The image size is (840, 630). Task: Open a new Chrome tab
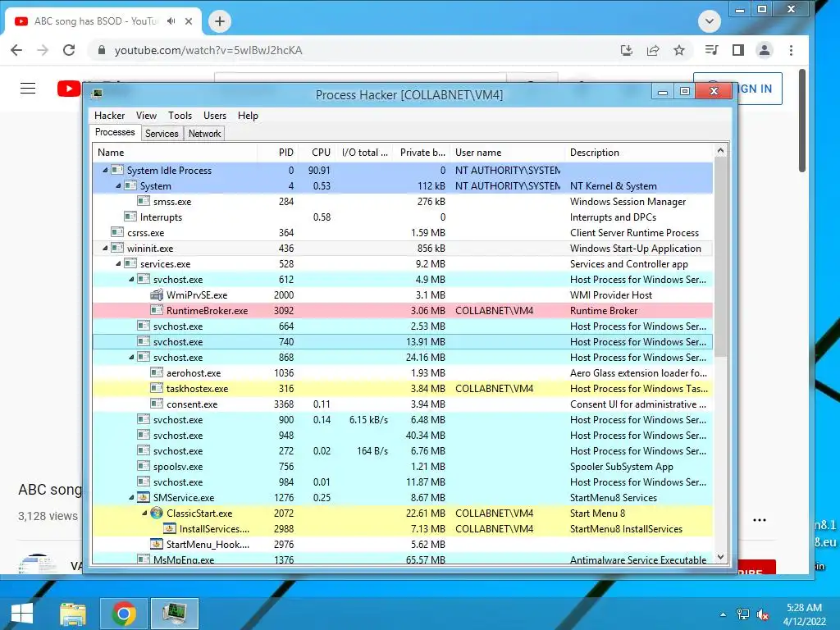(220, 21)
